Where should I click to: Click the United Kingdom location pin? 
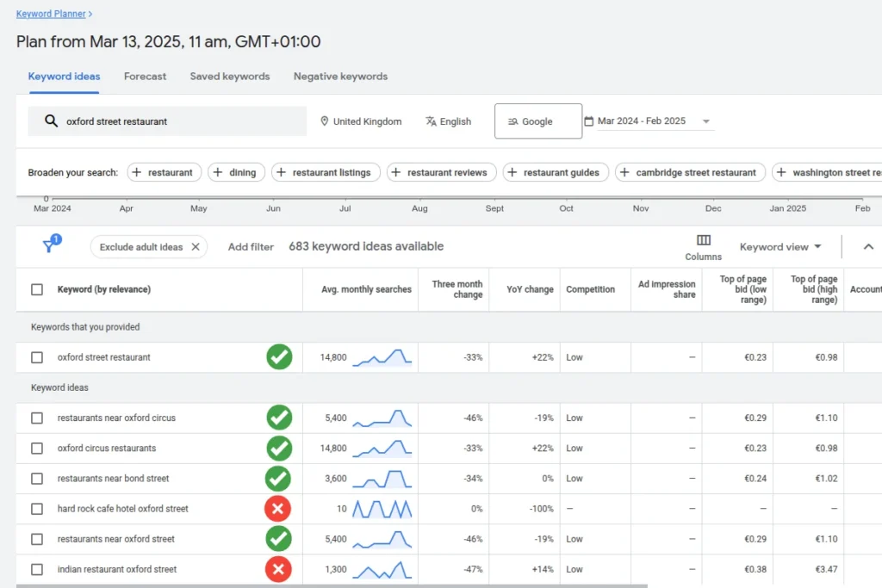click(x=325, y=121)
